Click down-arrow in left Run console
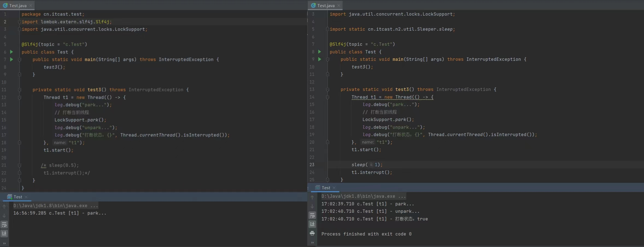644x247 pixels. 4,216
